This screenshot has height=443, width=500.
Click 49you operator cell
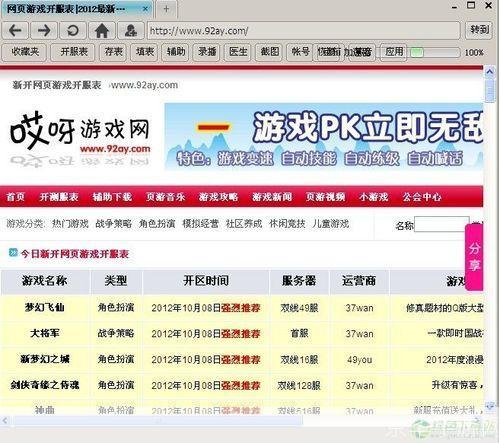click(x=359, y=360)
